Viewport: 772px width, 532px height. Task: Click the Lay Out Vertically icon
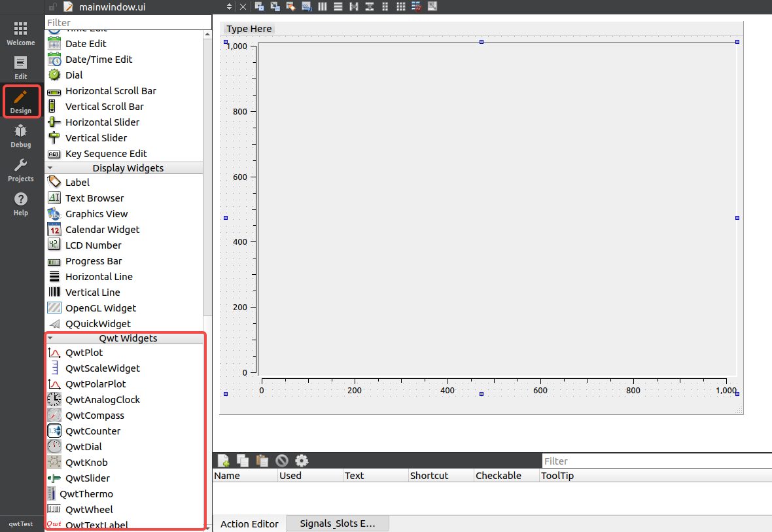338,7
